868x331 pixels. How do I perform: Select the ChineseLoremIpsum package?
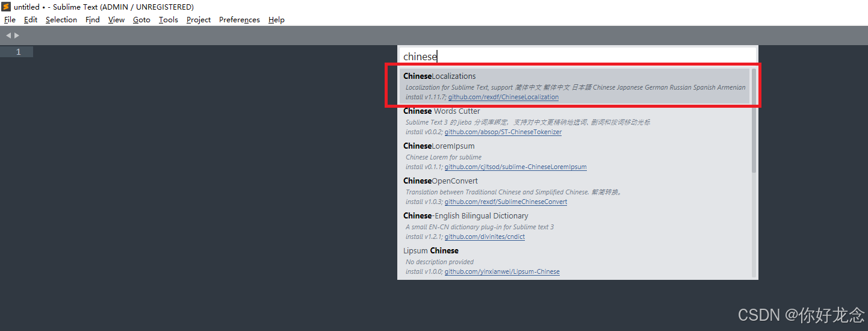tap(574, 156)
